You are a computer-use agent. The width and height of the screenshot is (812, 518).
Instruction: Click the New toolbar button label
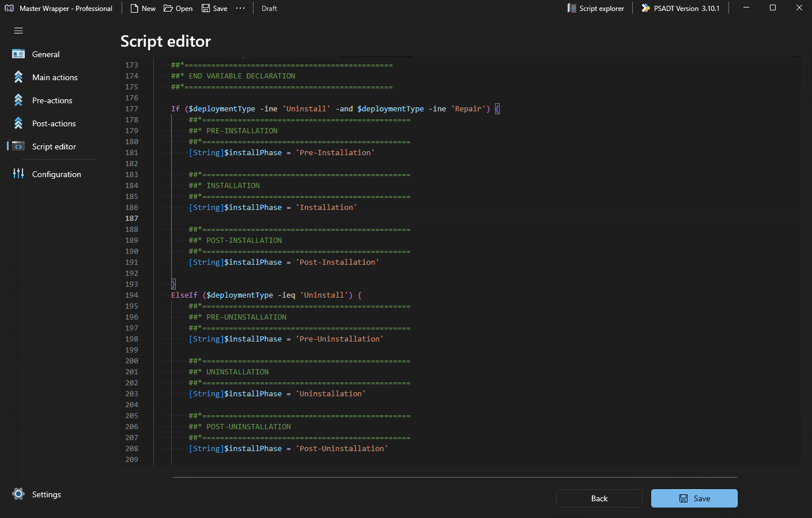pyautogui.click(x=149, y=9)
